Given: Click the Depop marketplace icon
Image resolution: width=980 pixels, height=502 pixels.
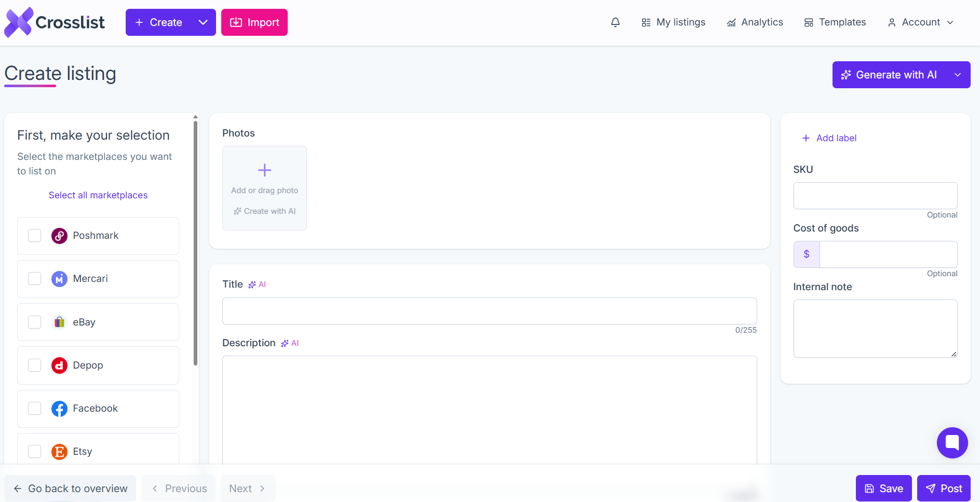Looking at the screenshot, I should 59,365.
